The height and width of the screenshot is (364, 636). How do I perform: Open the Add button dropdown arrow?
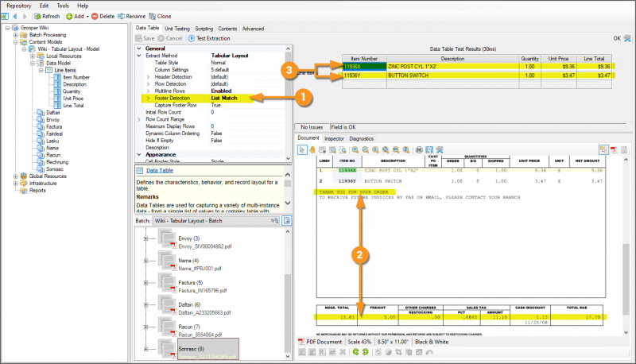point(87,16)
